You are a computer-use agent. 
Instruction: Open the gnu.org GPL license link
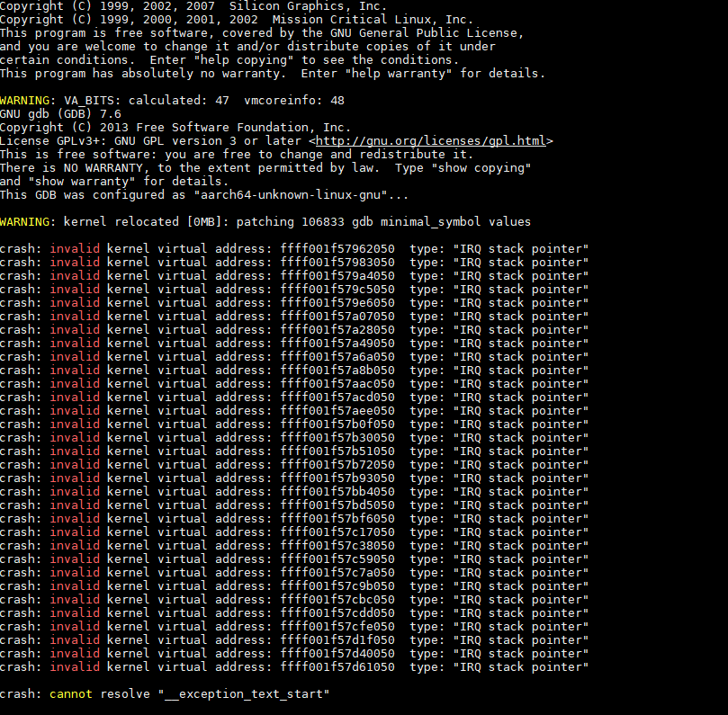(431, 141)
